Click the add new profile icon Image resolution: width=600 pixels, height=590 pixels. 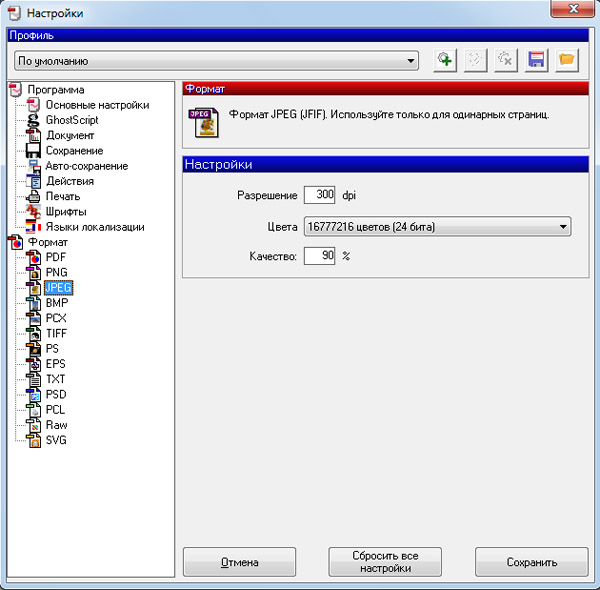(x=445, y=60)
